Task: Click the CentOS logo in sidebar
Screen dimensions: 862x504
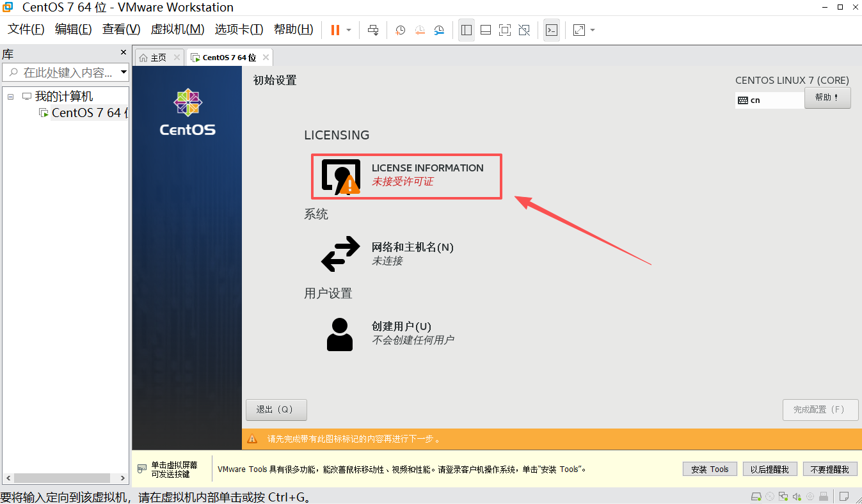Action: pos(188,113)
